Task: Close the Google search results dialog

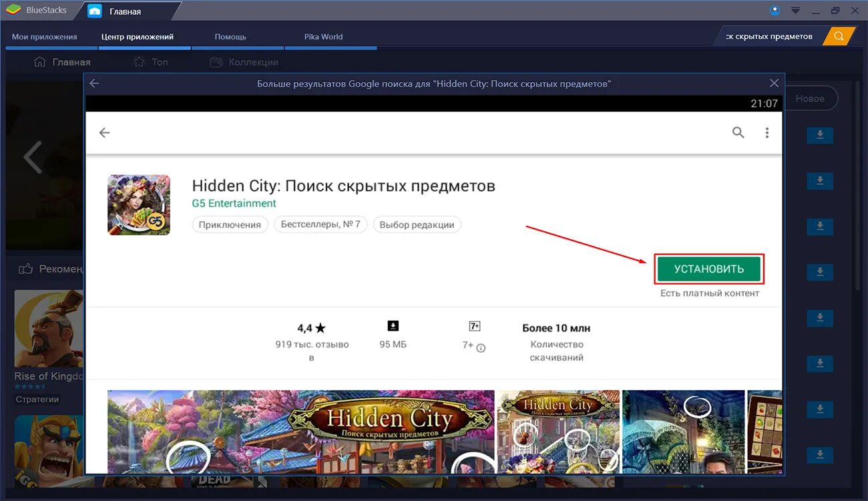Action: coord(774,83)
